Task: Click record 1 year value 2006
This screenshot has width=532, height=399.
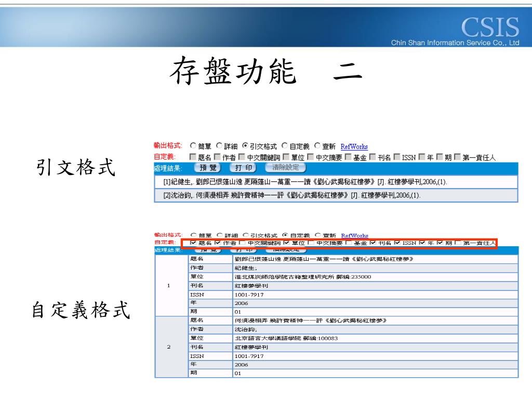Action: pos(375,303)
